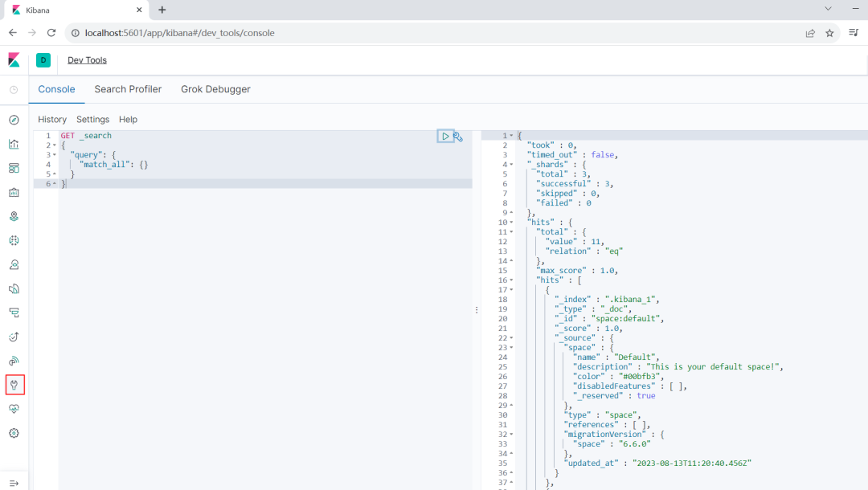Open the request options wrench icon
The width and height of the screenshot is (868, 490).
[458, 137]
